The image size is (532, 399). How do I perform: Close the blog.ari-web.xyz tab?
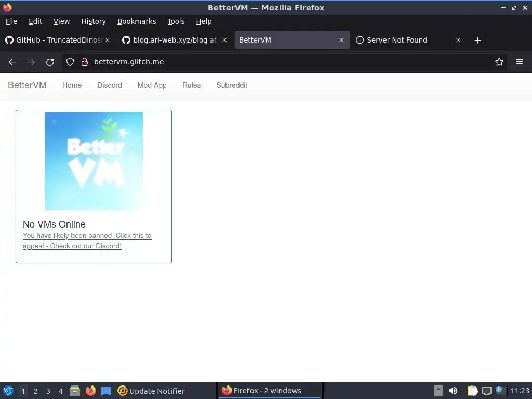coord(224,40)
